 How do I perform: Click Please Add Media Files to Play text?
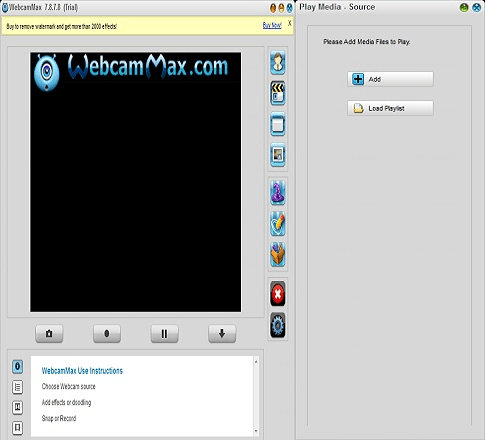(367, 42)
